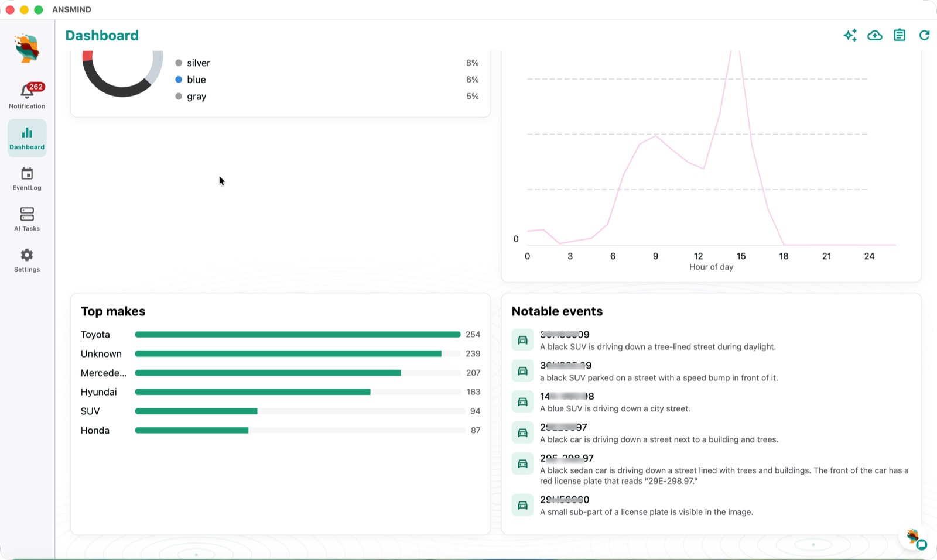Click the 'silver' legend label
This screenshot has height=560, width=937.
coord(199,63)
